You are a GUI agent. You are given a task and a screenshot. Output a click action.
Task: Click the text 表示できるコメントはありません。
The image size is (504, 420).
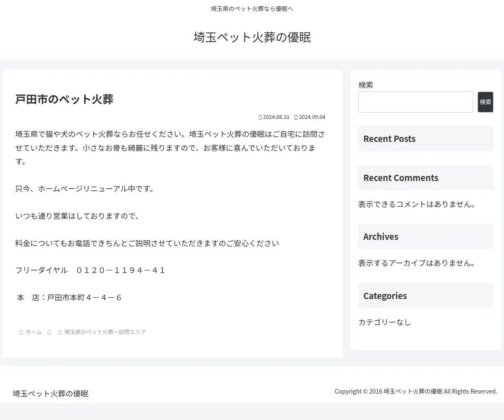point(418,205)
